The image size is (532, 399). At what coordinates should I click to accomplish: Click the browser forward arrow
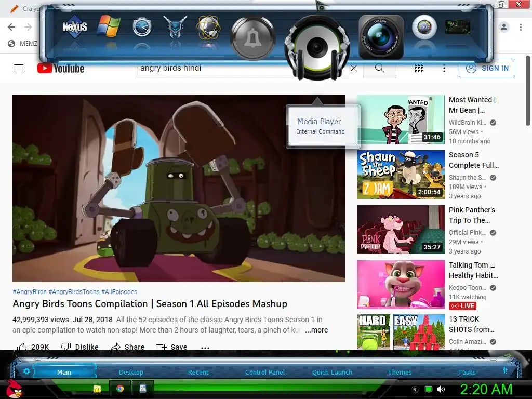(x=28, y=27)
